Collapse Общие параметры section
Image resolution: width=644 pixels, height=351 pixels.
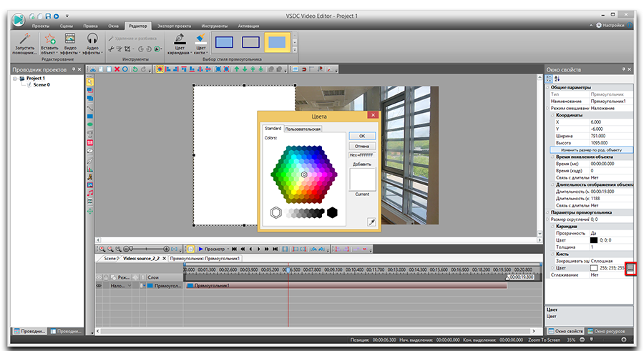click(x=547, y=87)
